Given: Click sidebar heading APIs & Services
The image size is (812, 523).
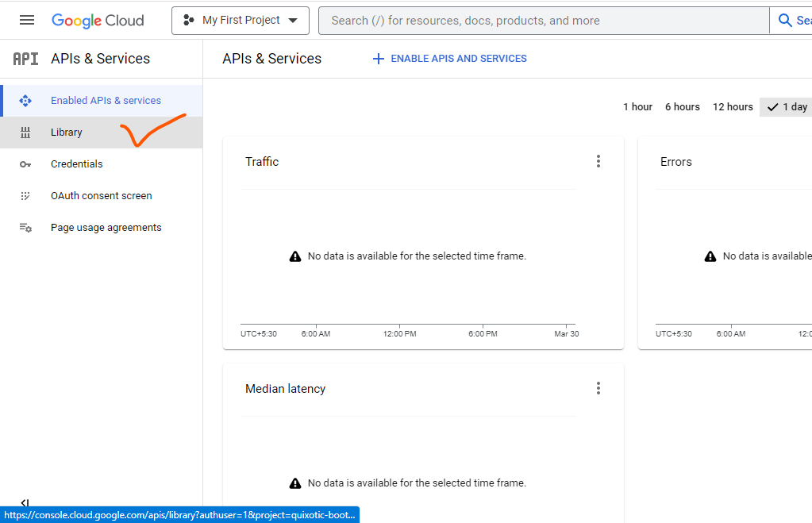Looking at the screenshot, I should [x=101, y=59].
